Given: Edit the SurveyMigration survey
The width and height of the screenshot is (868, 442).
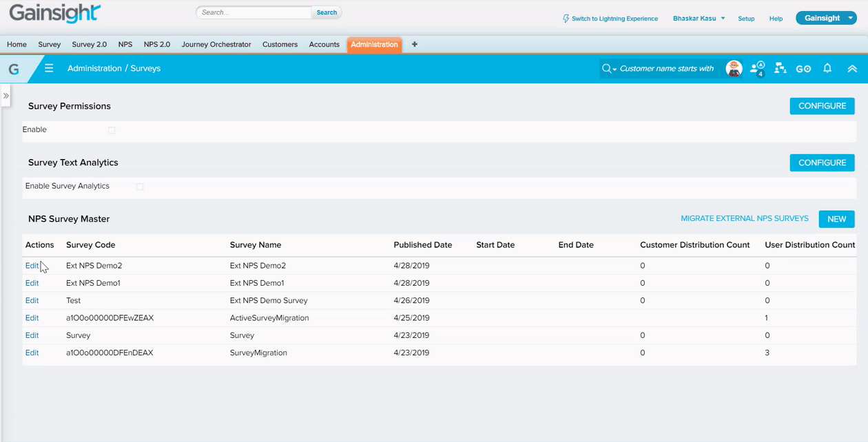Looking at the screenshot, I should [32, 352].
